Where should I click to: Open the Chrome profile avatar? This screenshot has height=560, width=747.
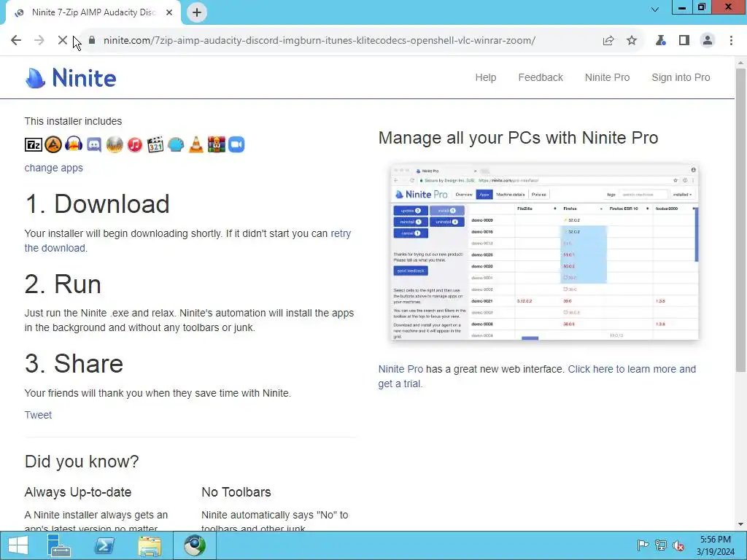708,41
